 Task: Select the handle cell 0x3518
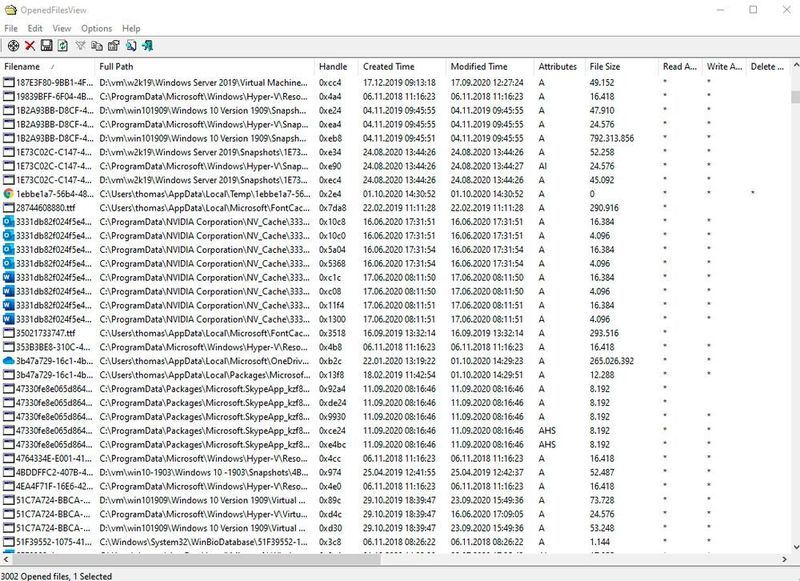pyautogui.click(x=332, y=333)
